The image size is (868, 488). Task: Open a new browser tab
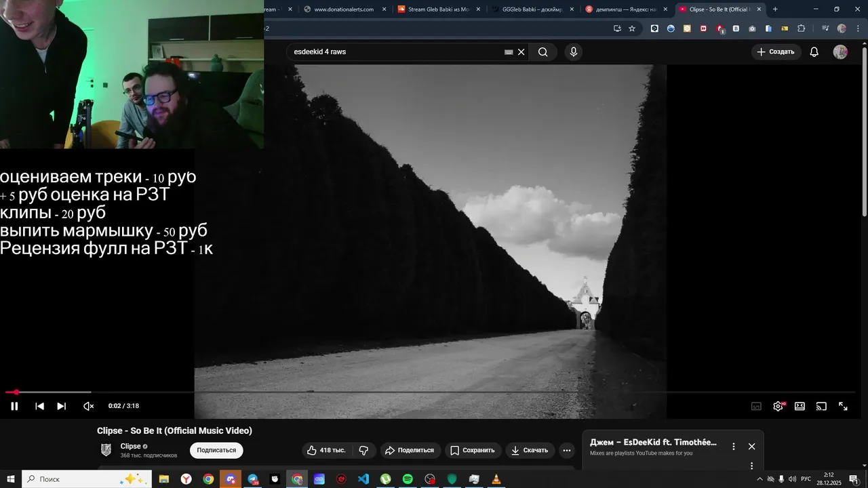[x=775, y=9]
